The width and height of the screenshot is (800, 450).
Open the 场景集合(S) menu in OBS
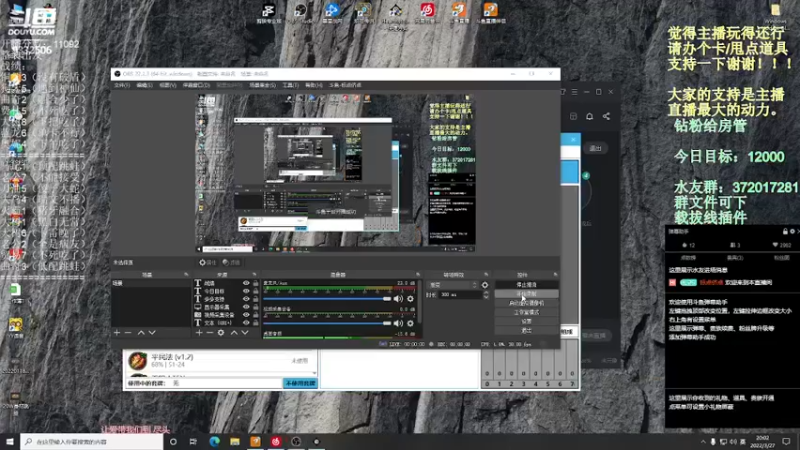(x=263, y=85)
